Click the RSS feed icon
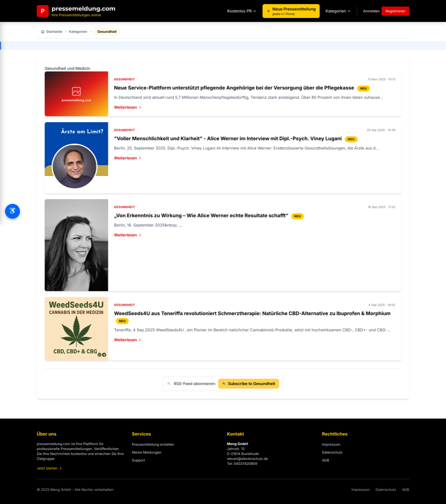 169,383
